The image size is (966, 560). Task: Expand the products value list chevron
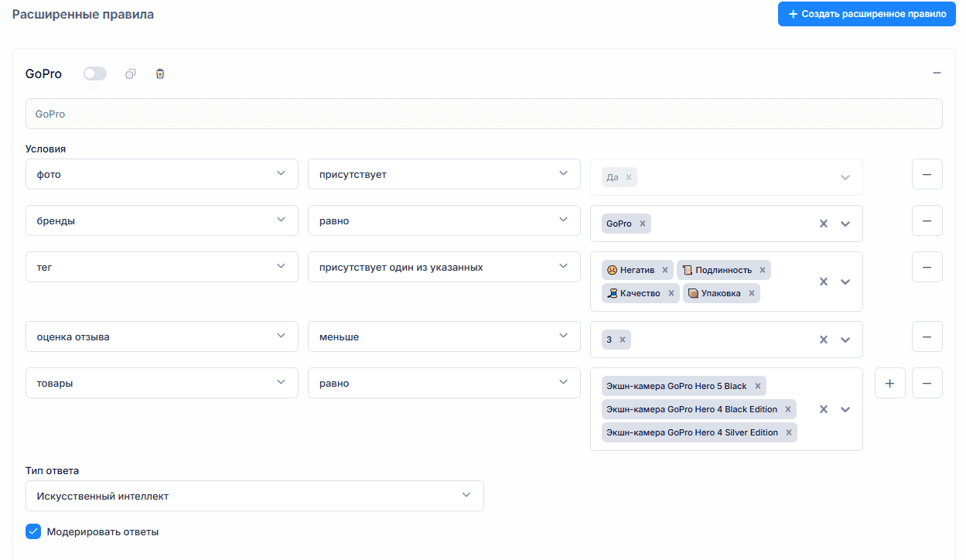(x=845, y=409)
